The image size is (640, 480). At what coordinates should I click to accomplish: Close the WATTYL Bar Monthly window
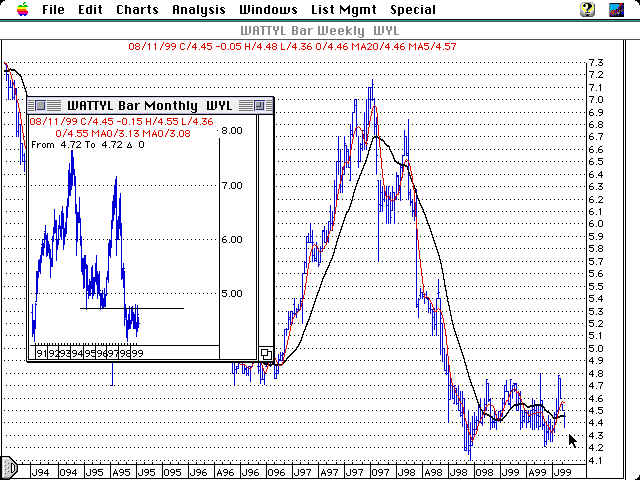(40, 106)
